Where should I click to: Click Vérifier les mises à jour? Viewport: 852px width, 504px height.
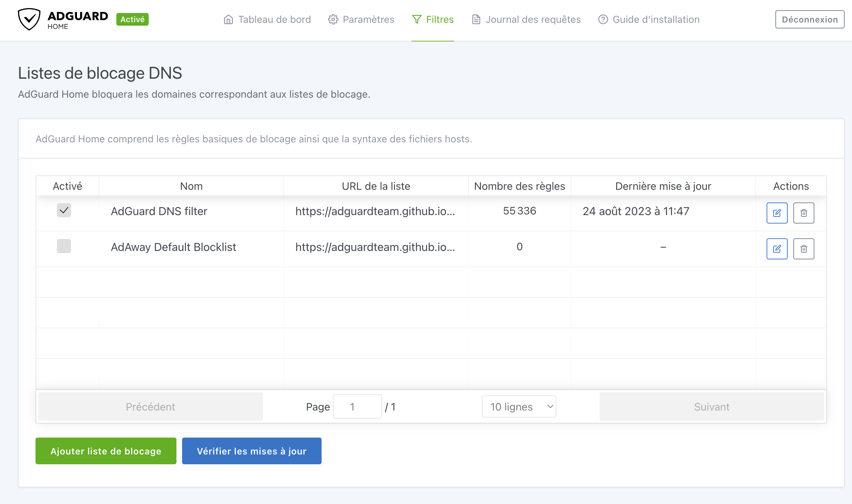(x=252, y=451)
